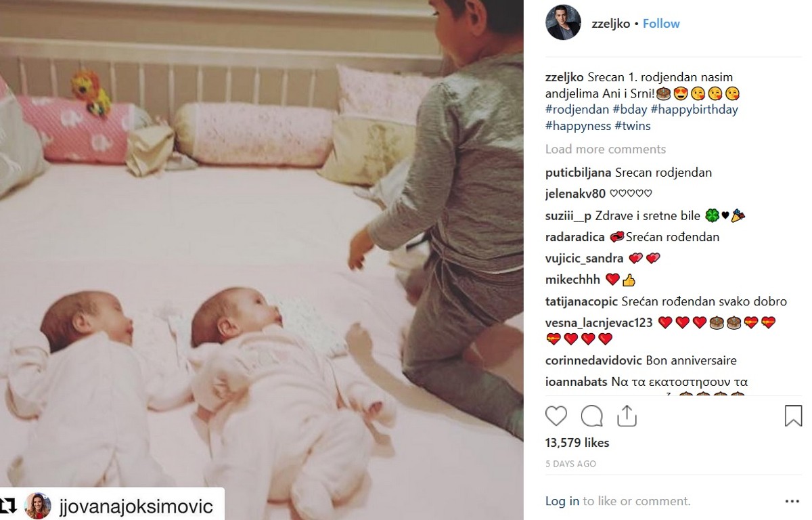
Task: Follow the zzeljko account
Action: (661, 24)
